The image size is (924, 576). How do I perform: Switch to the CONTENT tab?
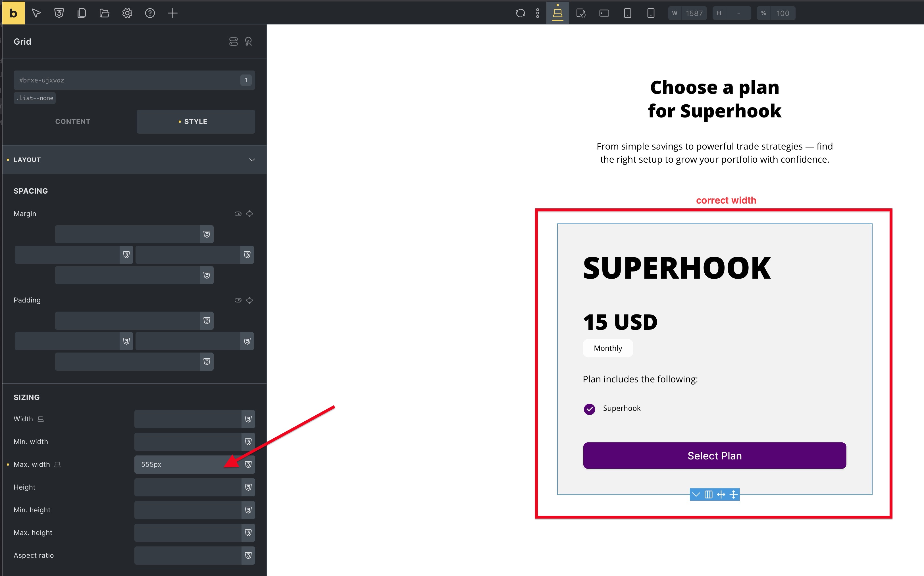coord(73,121)
